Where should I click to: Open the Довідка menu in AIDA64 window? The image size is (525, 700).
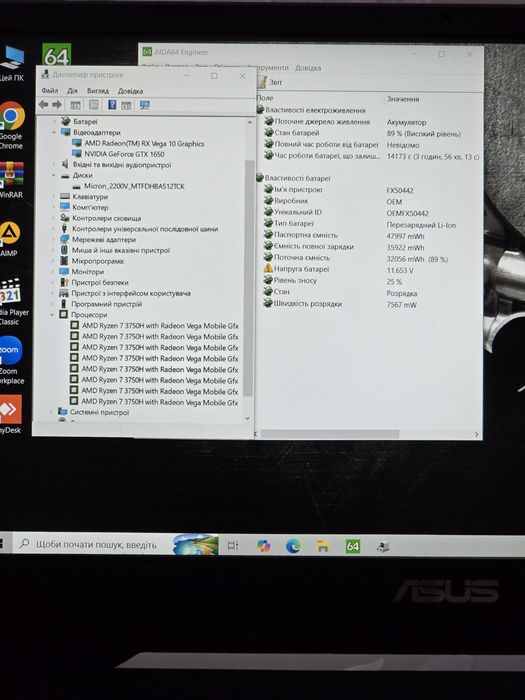pos(308,68)
